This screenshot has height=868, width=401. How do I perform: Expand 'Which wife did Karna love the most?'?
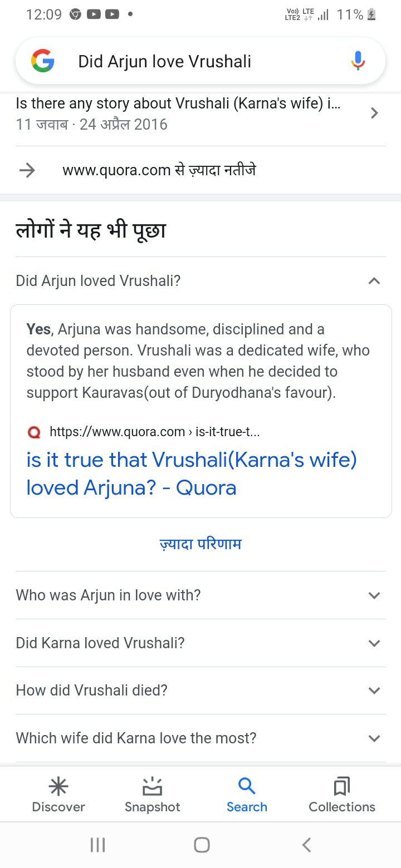(374, 738)
